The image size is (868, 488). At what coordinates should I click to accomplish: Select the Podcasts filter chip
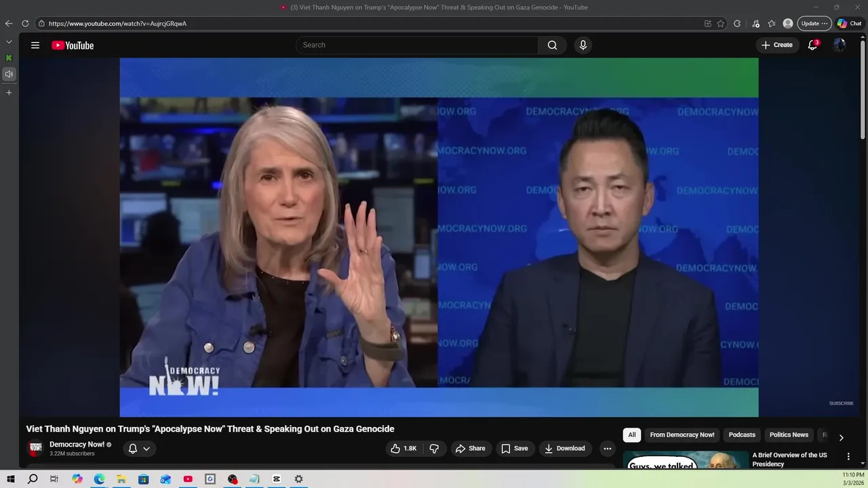[742, 434]
